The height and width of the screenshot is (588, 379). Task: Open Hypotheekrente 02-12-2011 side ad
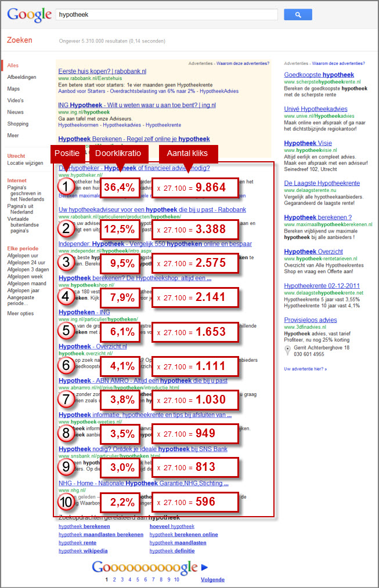(322, 285)
